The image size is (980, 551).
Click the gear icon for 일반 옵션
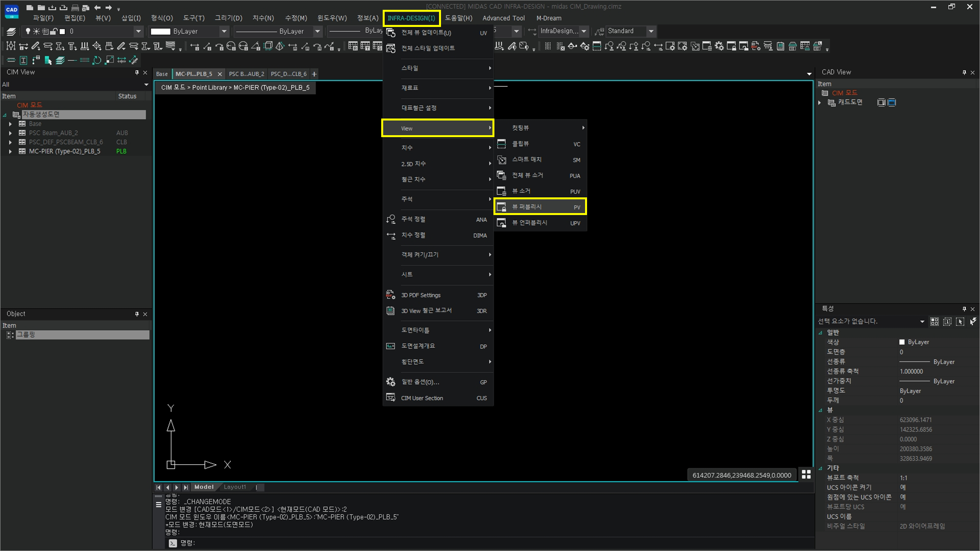(x=391, y=382)
